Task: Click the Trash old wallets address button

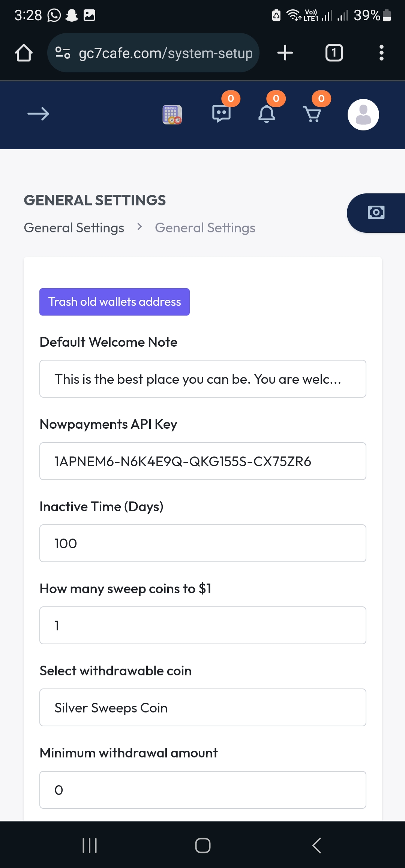Action: (x=114, y=302)
